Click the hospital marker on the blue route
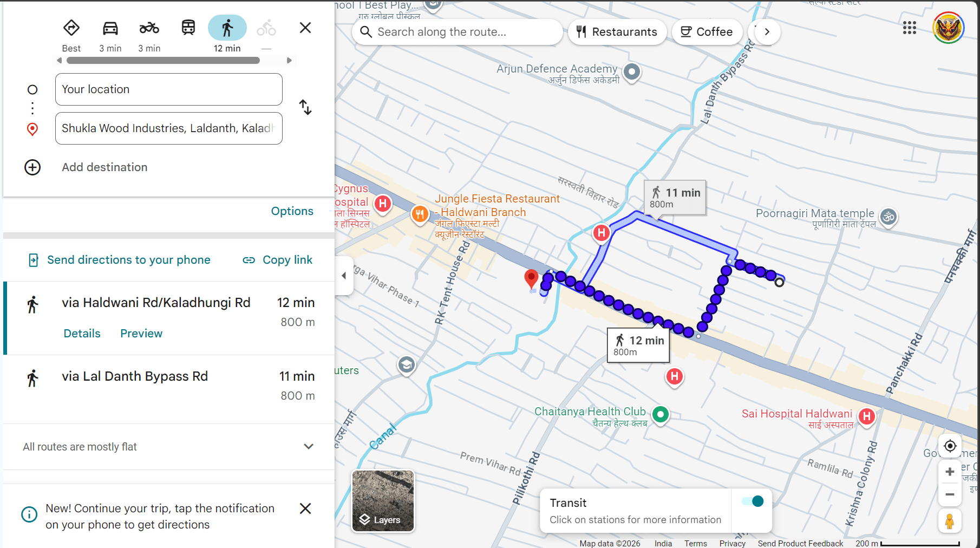The width and height of the screenshot is (980, 548). [602, 233]
